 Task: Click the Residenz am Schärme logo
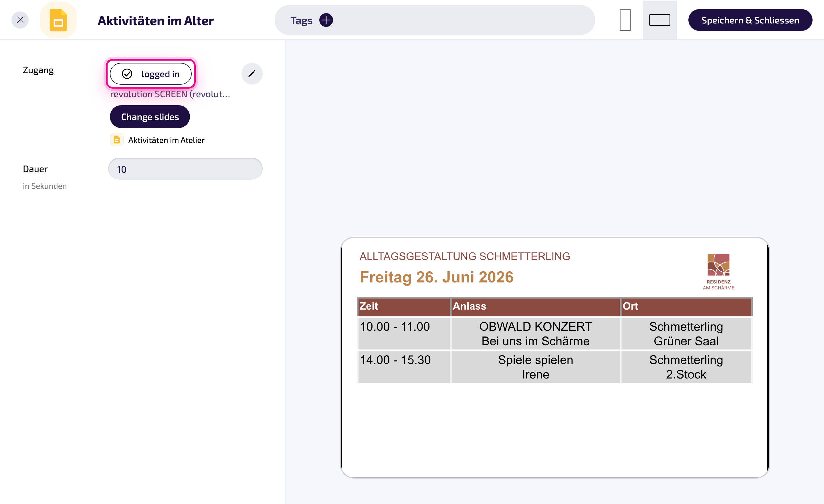718,271
